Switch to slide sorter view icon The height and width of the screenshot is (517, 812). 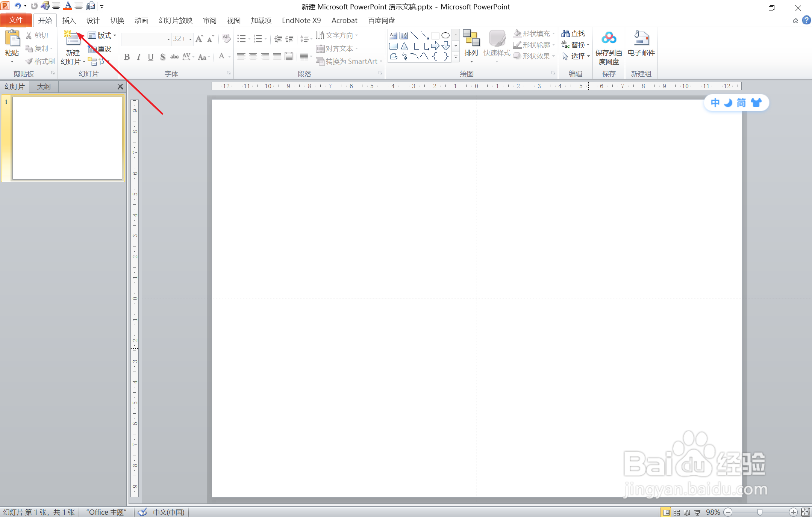[677, 512]
